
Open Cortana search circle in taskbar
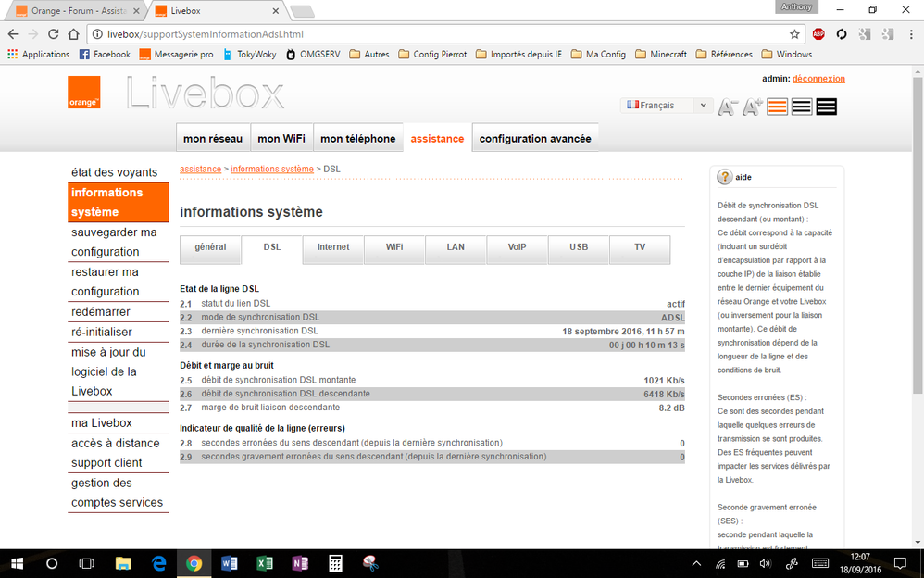(52, 564)
